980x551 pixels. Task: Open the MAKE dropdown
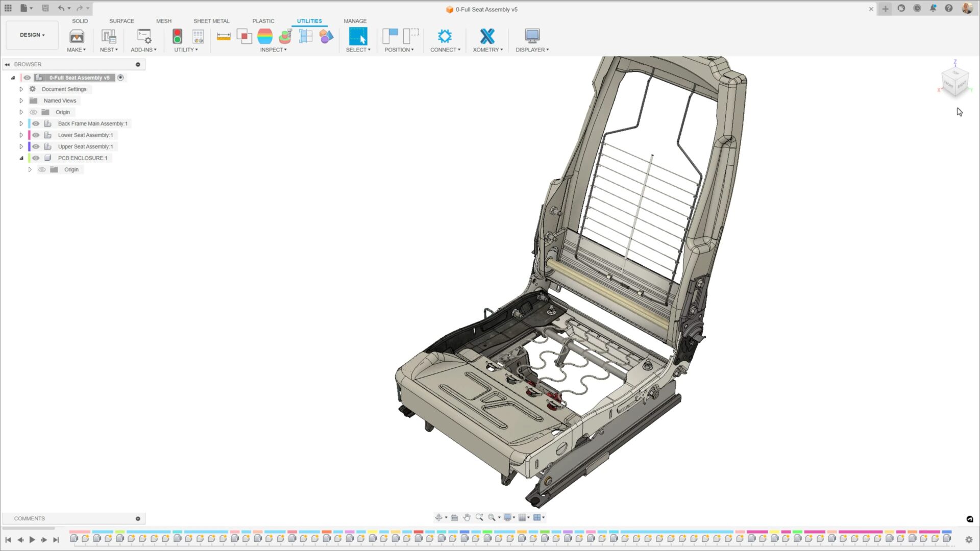(x=76, y=49)
